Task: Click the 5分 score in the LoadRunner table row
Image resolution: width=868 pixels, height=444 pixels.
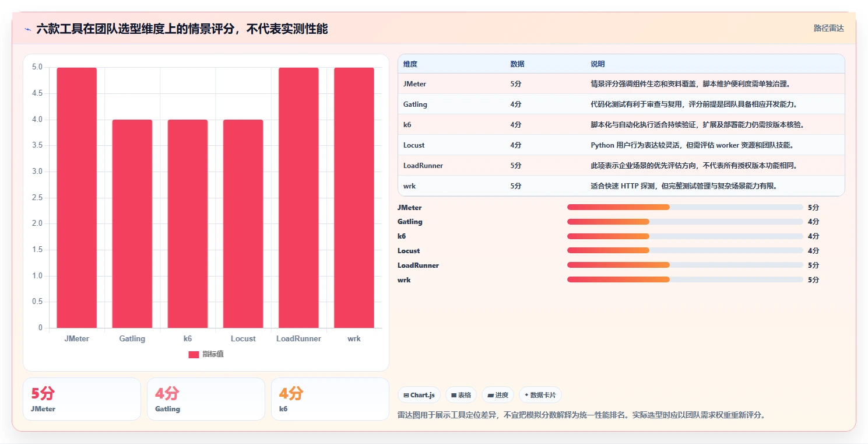Action: click(516, 166)
